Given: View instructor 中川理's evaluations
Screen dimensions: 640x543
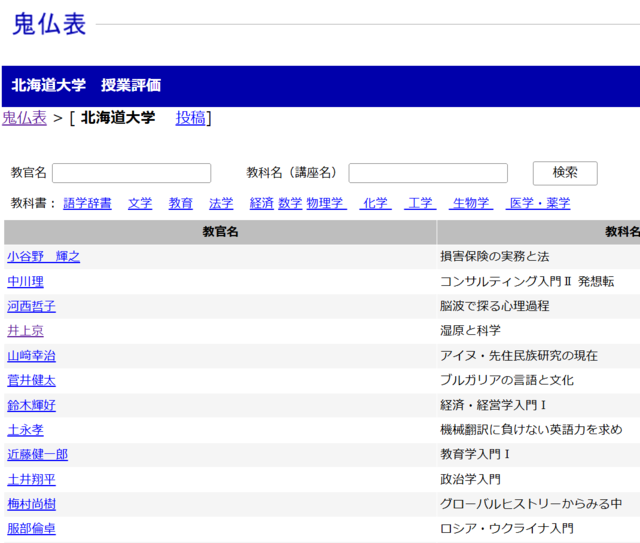Looking at the screenshot, I should coord(25,282).
